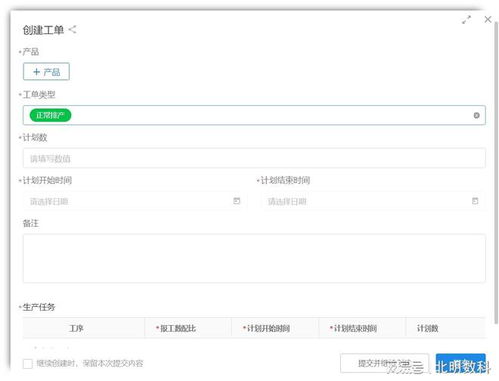Image resolution: width=499 pixels, height=381 pixels.
Task: Focus the 备注 text area
Action: pos(254,258)
